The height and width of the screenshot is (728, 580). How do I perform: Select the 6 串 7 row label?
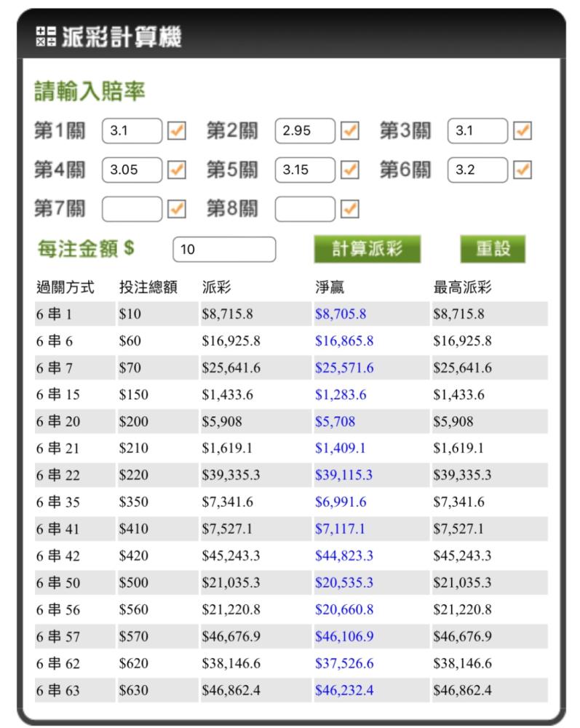click(x=55, y=368)
